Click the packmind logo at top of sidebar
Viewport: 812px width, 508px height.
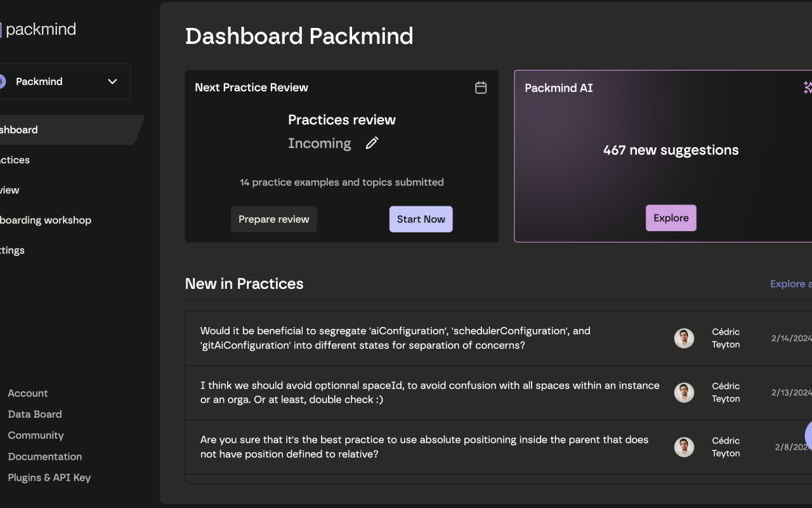(38, 29)
